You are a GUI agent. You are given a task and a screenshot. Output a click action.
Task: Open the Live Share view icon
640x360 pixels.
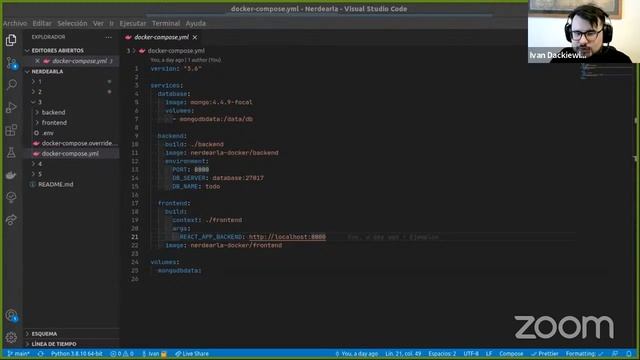pyautogui.click(x=11, y=220)
